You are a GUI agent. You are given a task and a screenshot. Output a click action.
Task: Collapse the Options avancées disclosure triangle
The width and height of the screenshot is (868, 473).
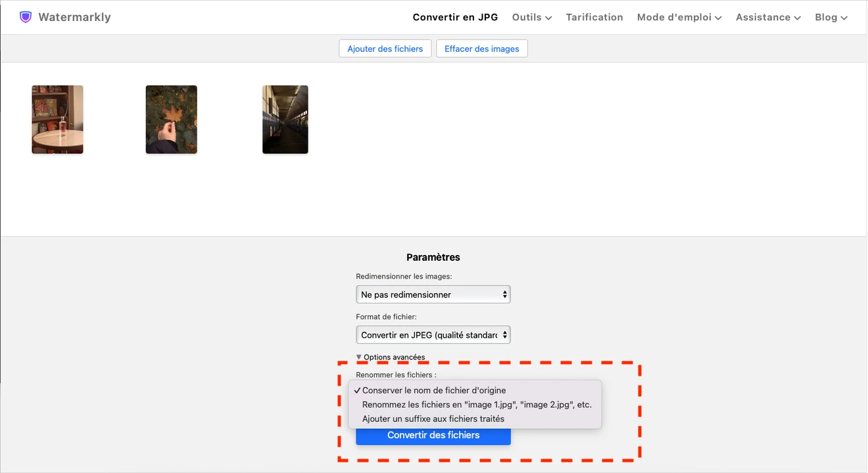tap(359, 357)
